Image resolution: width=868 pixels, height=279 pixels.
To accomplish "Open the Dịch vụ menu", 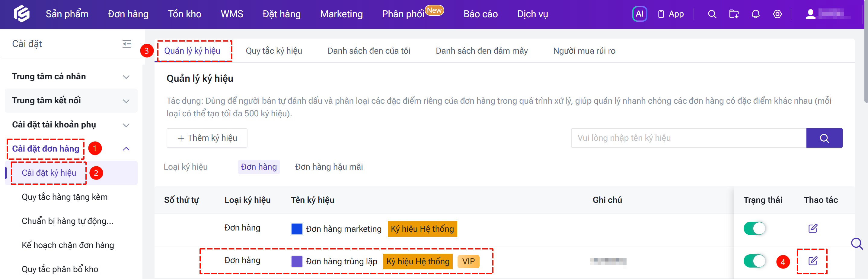I will coord(532,14).
